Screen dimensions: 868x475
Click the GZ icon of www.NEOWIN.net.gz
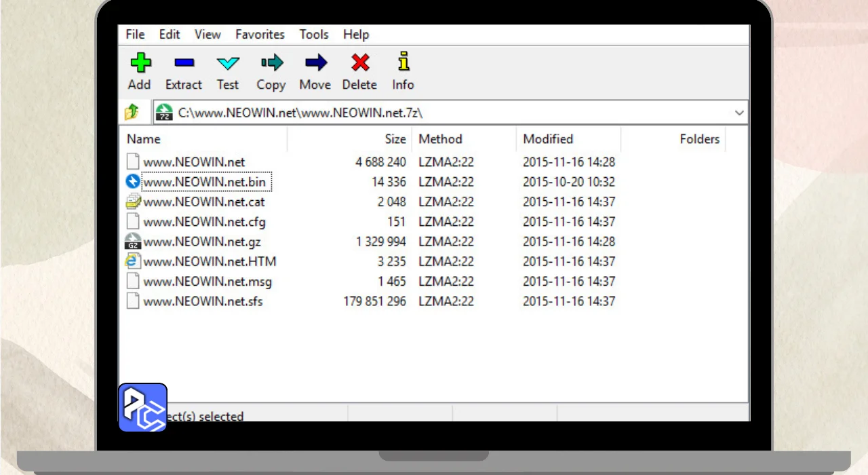[133, 242]
